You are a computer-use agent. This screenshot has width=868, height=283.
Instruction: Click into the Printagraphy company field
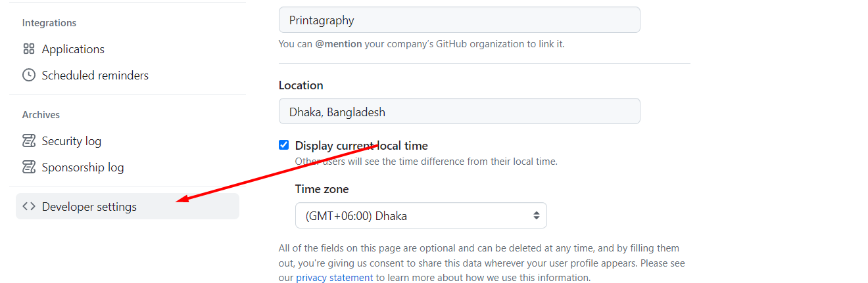click(459, 20)
